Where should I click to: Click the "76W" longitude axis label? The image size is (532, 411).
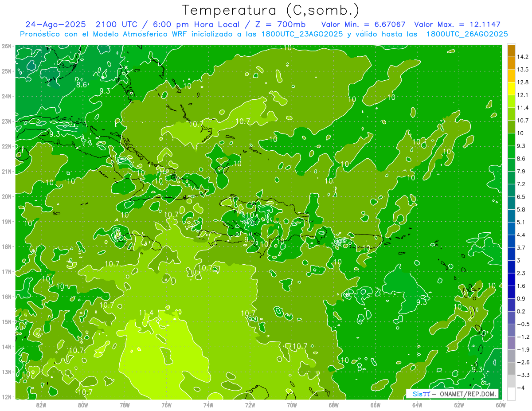pyautogui.click(x=166, y=405)
